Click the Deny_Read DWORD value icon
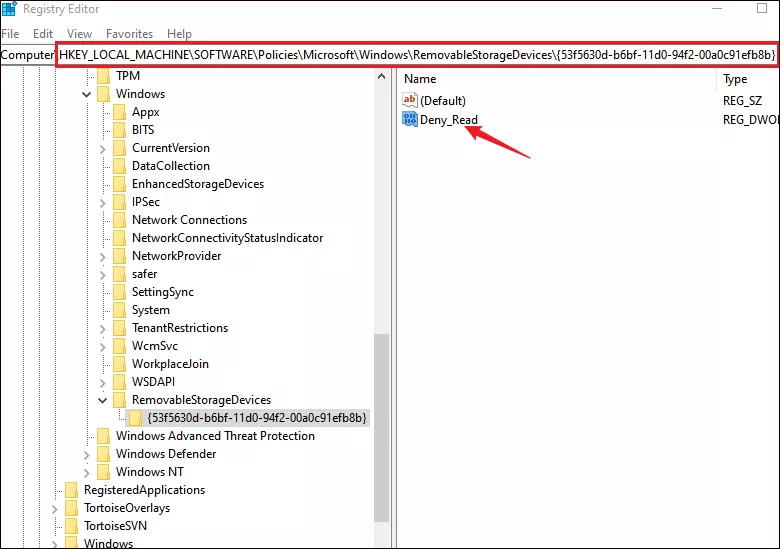The image size is (780, 549). [x=410, y=119]
